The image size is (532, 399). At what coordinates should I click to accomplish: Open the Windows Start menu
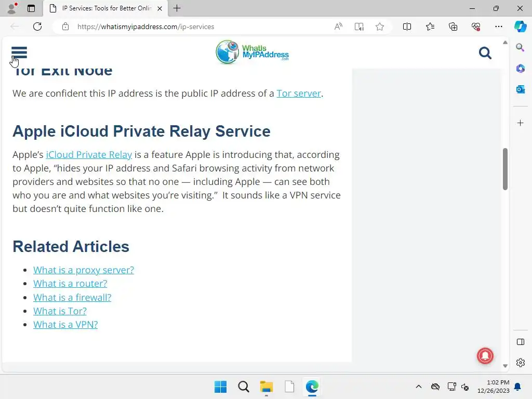220,387
